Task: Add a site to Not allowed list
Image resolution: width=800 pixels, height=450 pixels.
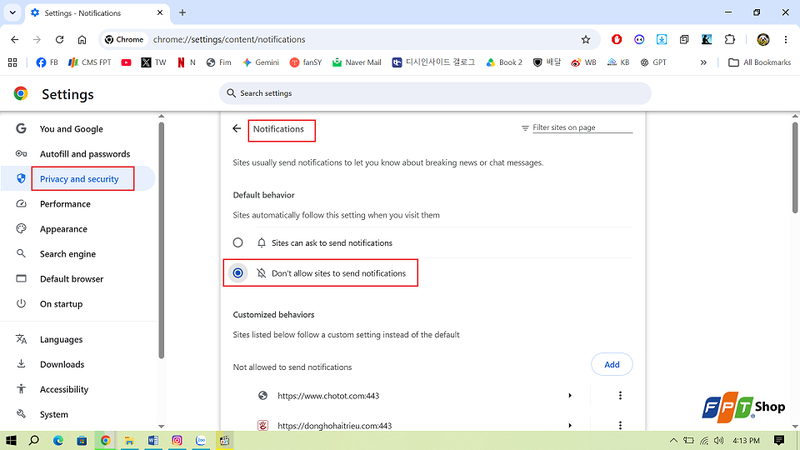Action: click(x=612, y=364)
